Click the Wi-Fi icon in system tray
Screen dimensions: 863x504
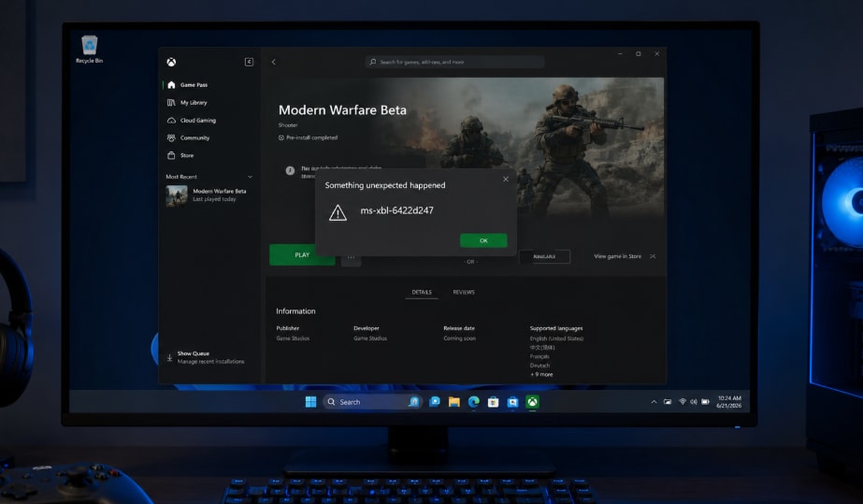pos(683,402)
